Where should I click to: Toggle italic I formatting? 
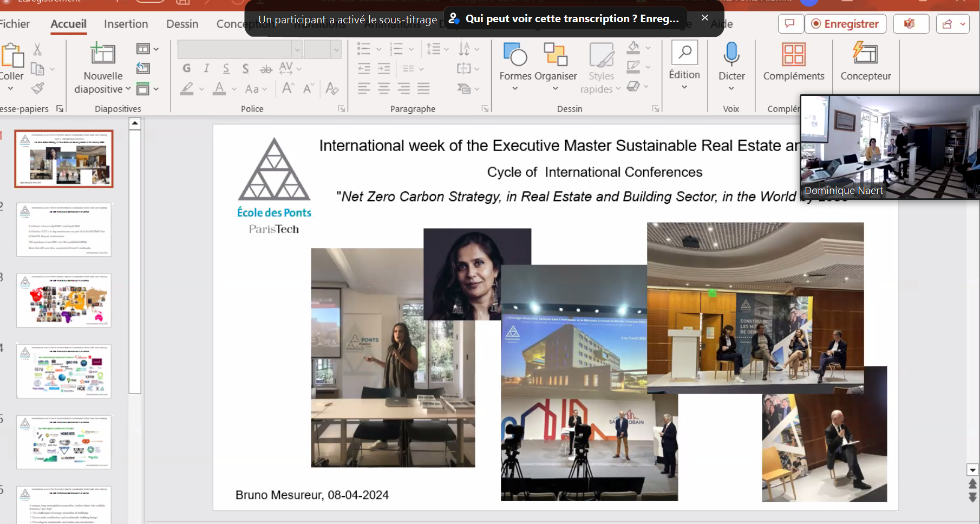206,68
